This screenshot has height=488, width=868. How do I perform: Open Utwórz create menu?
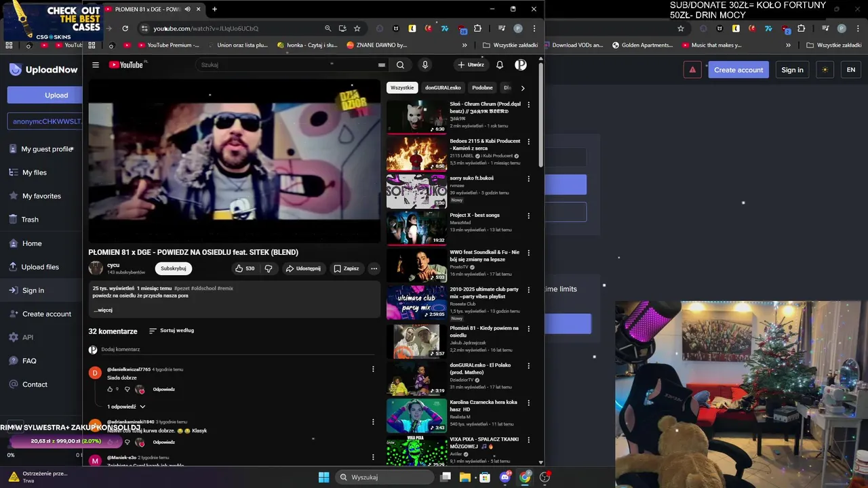point(471,65)
